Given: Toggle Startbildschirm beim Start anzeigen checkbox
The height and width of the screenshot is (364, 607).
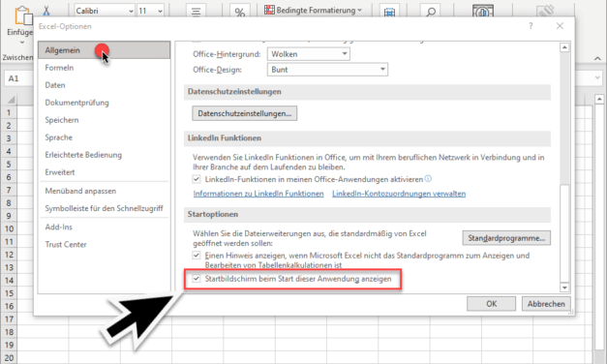Looking at the screenshot, I should point(197,279).
